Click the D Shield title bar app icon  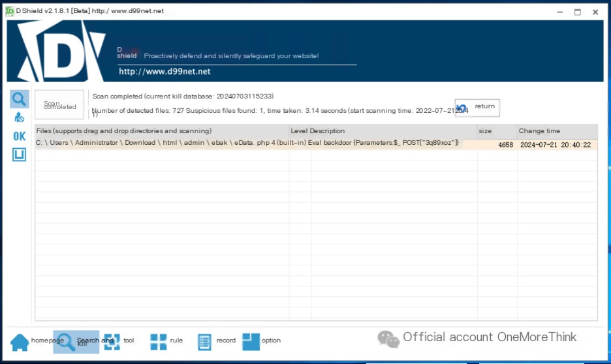[x=9, y=11]
